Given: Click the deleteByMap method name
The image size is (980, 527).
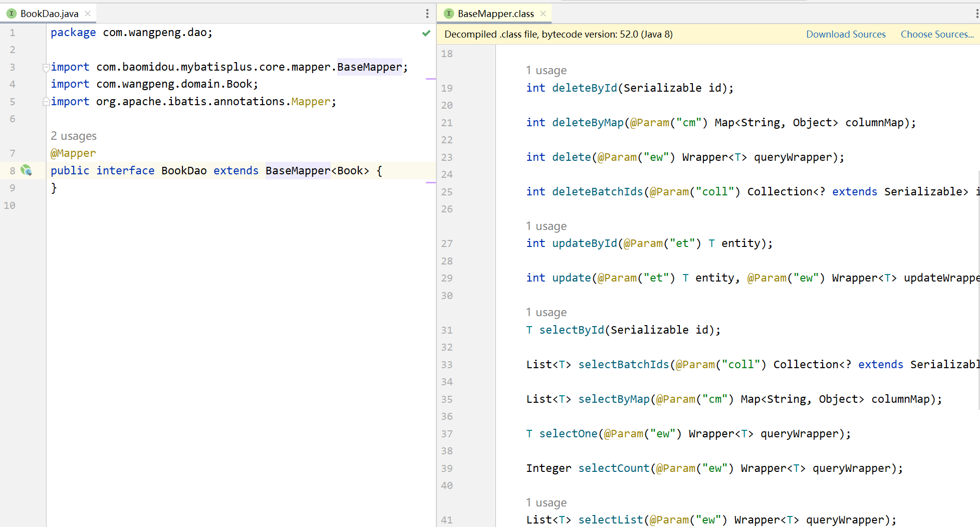Looking at the screenshot, I should pyautogui.click(x=588, y=123).
